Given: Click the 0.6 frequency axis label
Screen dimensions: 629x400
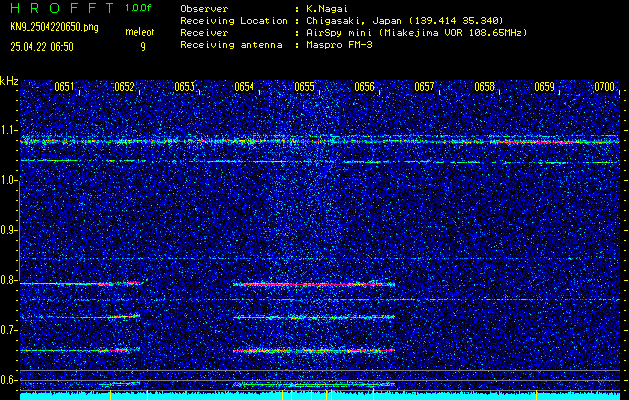Looking at the screenshot, I should (x=8, y=380).
